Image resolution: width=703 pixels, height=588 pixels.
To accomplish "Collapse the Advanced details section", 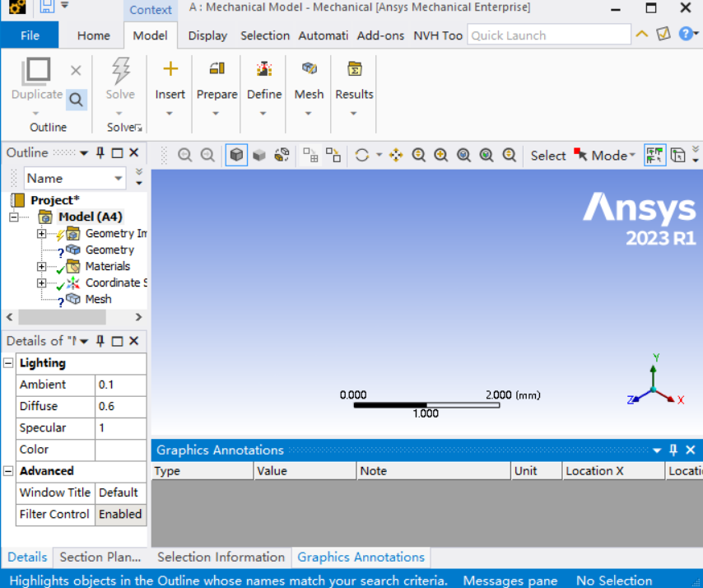I will tap(8, 471).
